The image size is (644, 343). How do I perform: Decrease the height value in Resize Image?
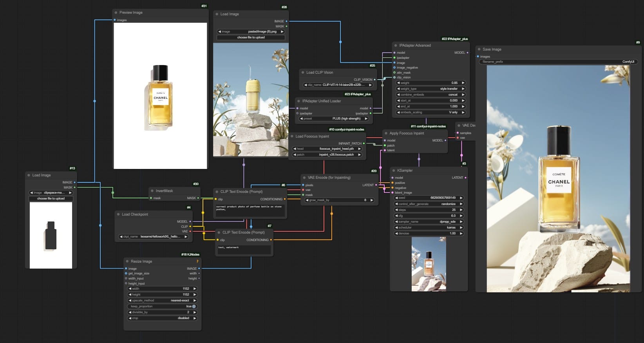pyautogui.click(x=130, y=295)
